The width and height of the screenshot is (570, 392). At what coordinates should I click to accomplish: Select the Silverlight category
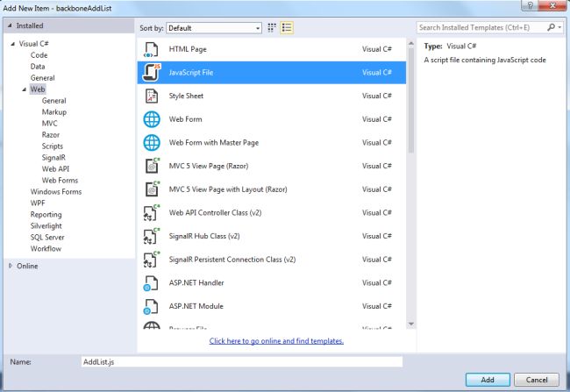pyautogui.click(x=46, y=226)
